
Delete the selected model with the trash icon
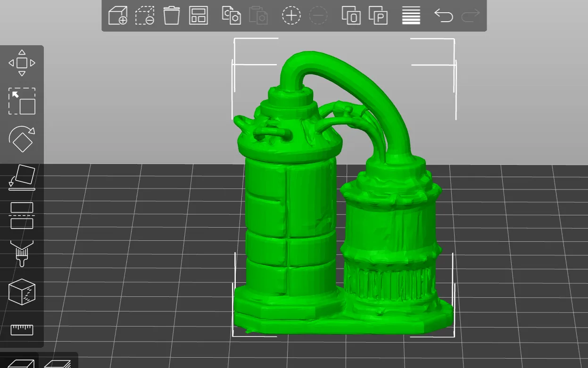pos(171,15)
